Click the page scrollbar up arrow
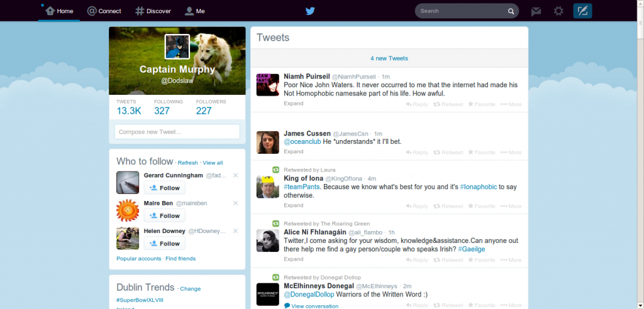The width and height of the screenshot is (644, 309). point(640,3)
